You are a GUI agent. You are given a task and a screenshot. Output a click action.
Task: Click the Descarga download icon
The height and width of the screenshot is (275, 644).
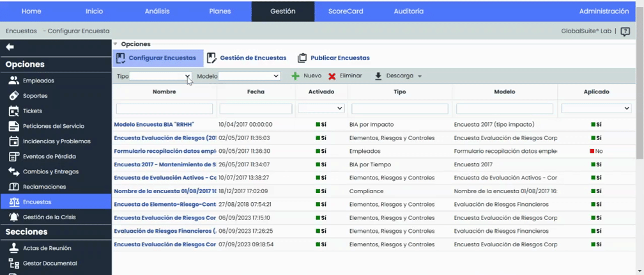coord(378,76)
